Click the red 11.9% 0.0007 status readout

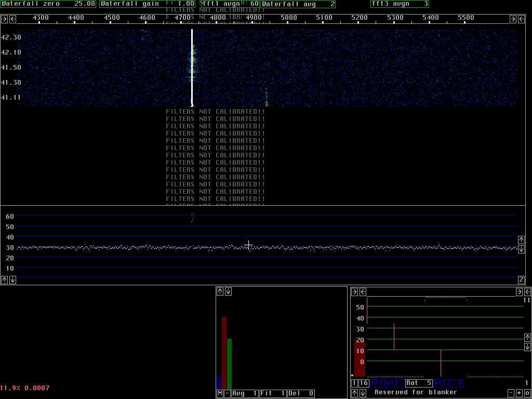[25, 388]
